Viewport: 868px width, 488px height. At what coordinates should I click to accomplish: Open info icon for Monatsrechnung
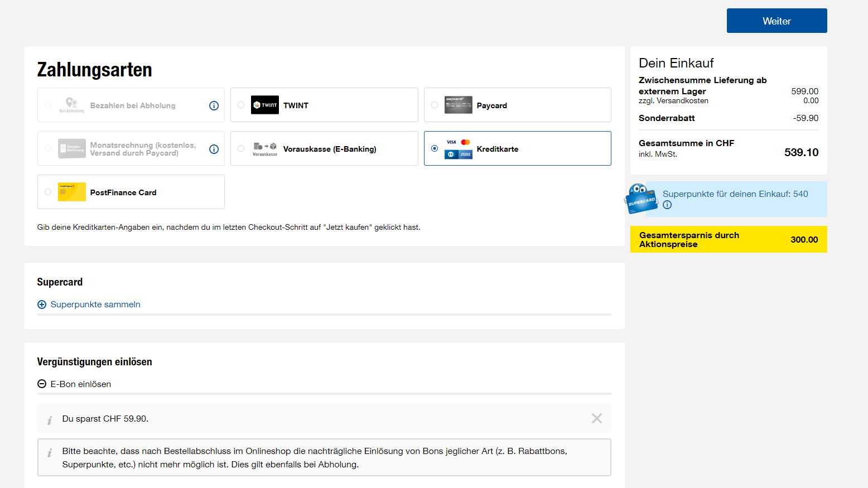point(214,149)
